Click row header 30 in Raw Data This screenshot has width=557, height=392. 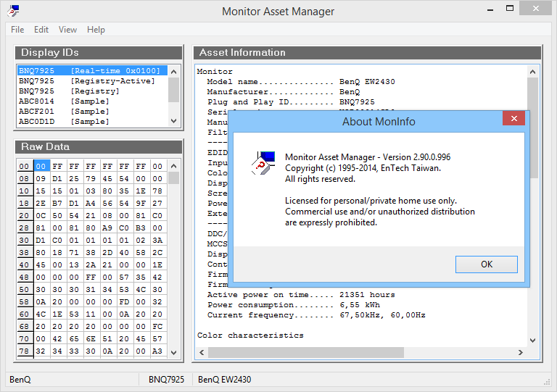24,240
